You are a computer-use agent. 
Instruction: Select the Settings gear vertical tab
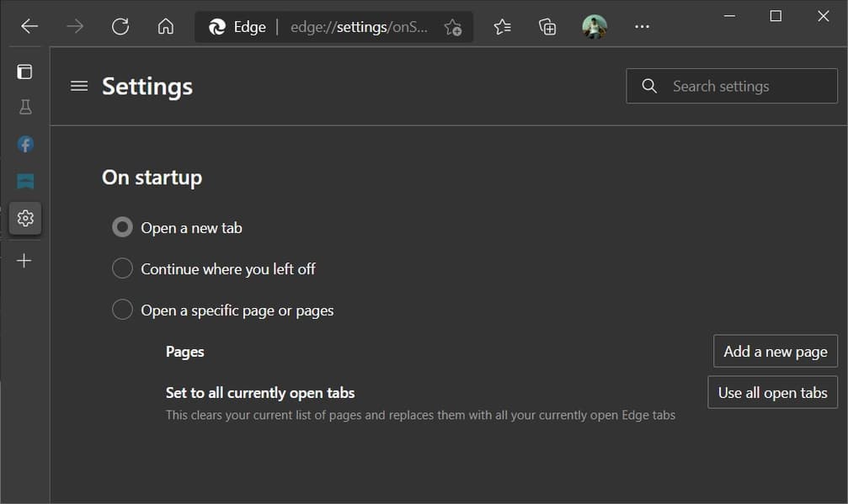(x=25, y=218)
